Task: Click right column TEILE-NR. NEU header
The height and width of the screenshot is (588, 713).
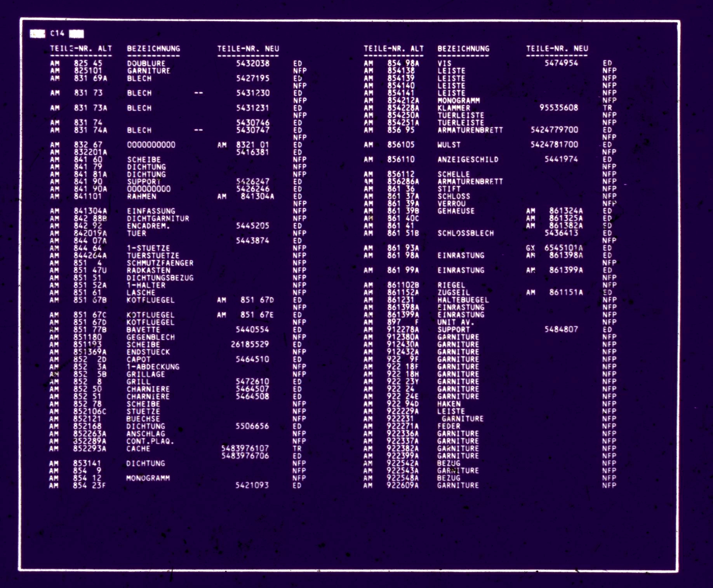Action: click(557, 49)
